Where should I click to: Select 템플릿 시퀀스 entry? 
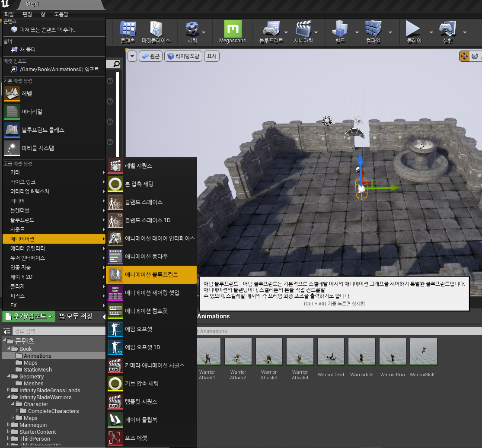pyautogui.click(x=152, y=402)
